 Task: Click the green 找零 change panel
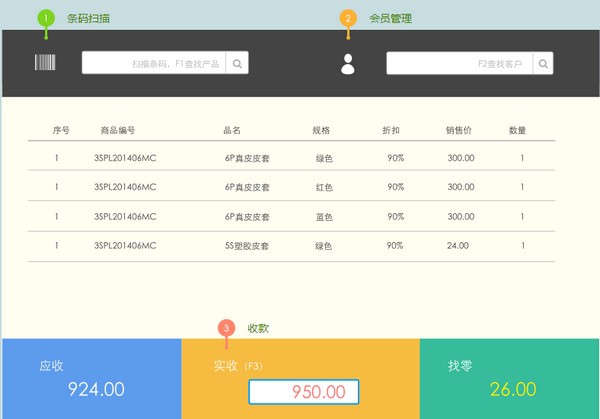point(509,378)
